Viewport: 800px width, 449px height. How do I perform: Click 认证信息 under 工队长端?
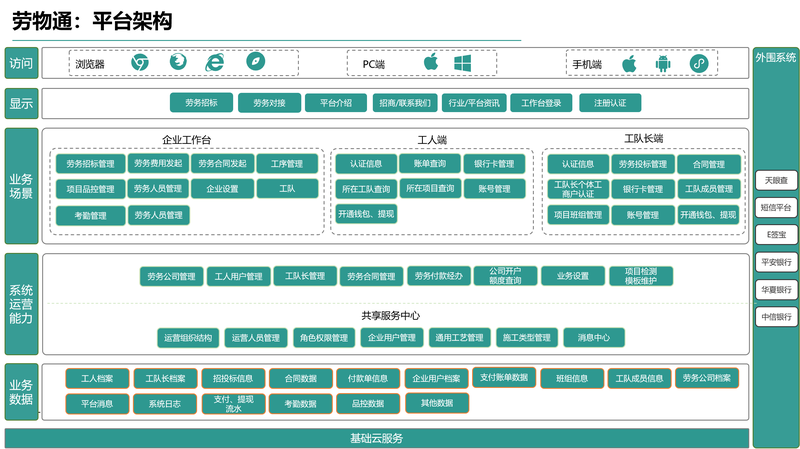point(578,164)
